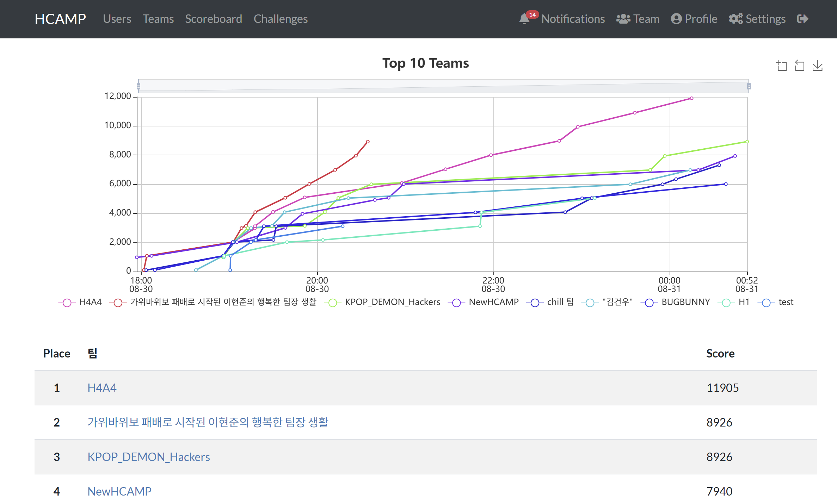
Task: Open the Users page
Action: [x=117, y=19]
